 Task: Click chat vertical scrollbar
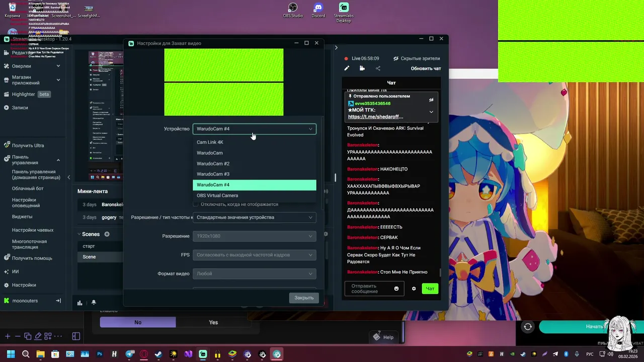click(x=440, y=273)
